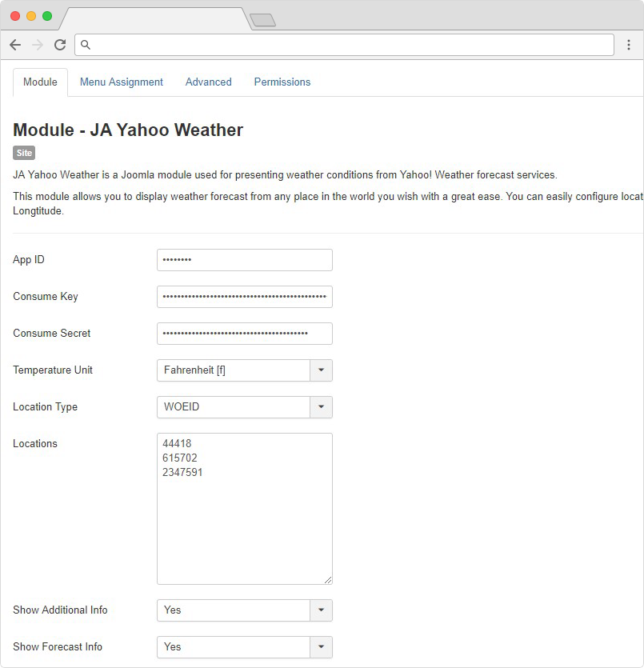Open the Menu Assignment tab

(x=122, y=82)
